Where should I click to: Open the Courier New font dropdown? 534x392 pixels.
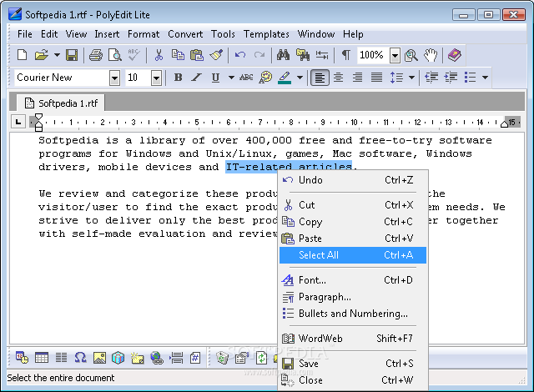tap(115, 78)
